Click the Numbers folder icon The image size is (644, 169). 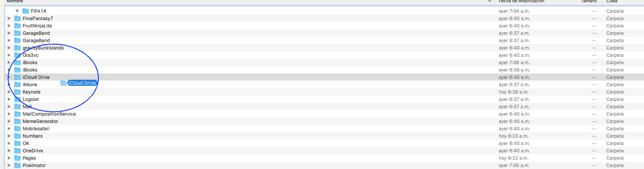tap(17, 136)
